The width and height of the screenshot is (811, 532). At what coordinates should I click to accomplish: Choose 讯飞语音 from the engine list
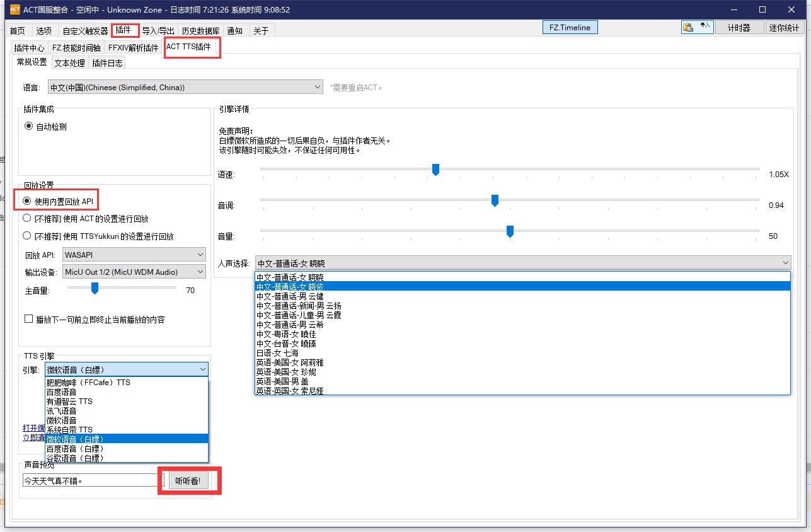pyautogui.click(x=62, y=410)
